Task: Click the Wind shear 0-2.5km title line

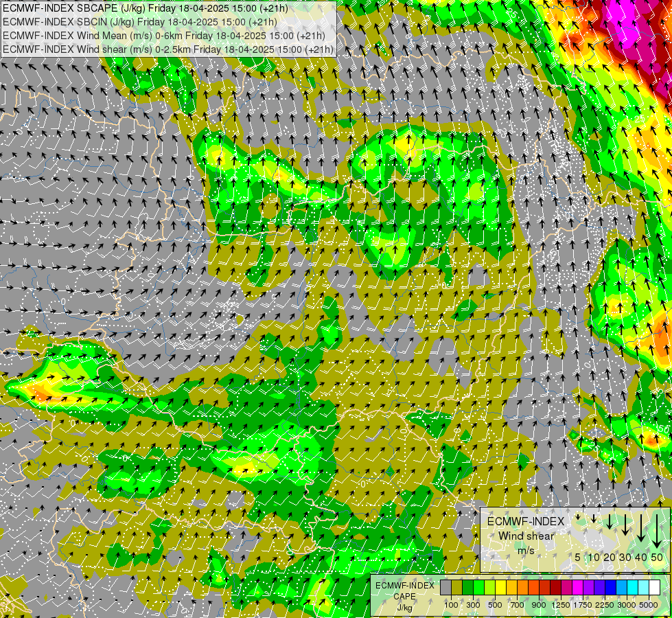Action: point(168,49)
